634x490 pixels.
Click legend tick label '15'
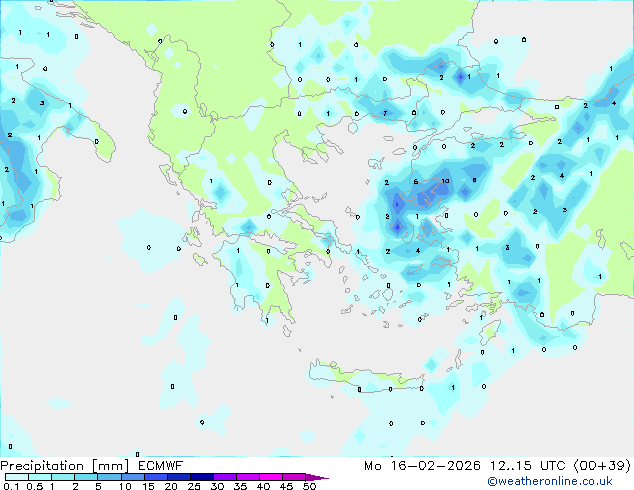148,486
